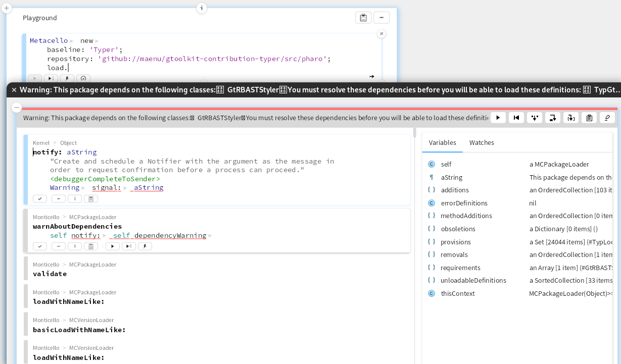Viewport: 621px width, 364px height.
Task: Click Playground do-it-and-inspect button
Action: (x=51, y=78)
